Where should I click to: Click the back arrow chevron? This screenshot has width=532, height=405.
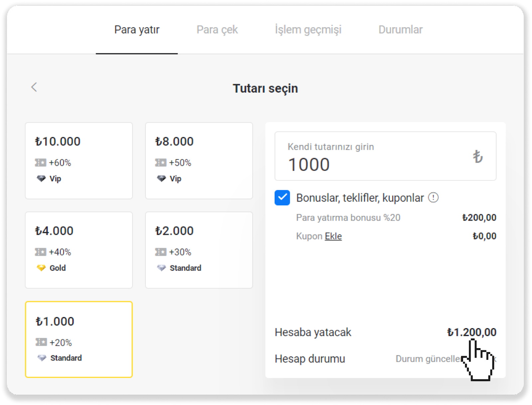[34, 87]
